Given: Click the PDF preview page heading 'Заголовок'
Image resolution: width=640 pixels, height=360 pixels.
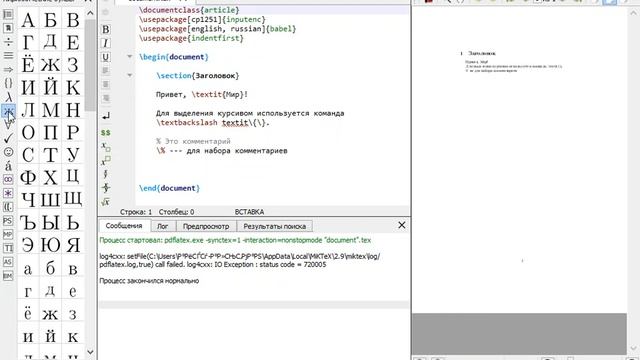Looking at the screenshot, I should tap(482, 53).
